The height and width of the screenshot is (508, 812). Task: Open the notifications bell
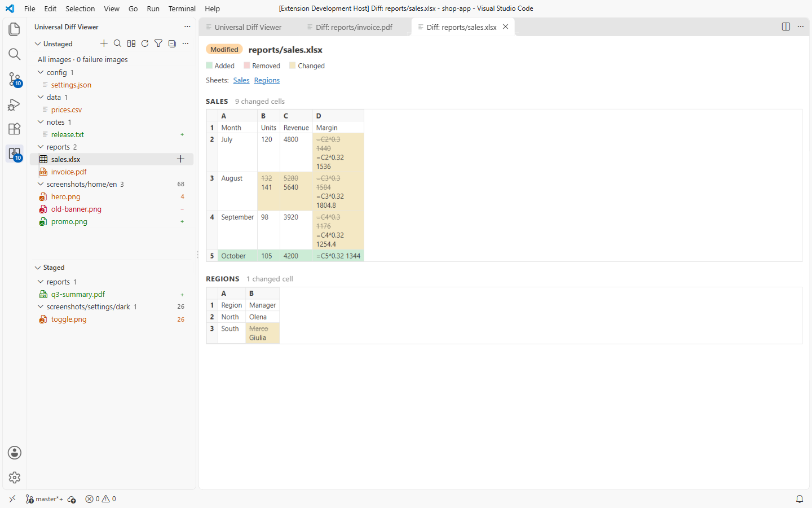(800, 499)
